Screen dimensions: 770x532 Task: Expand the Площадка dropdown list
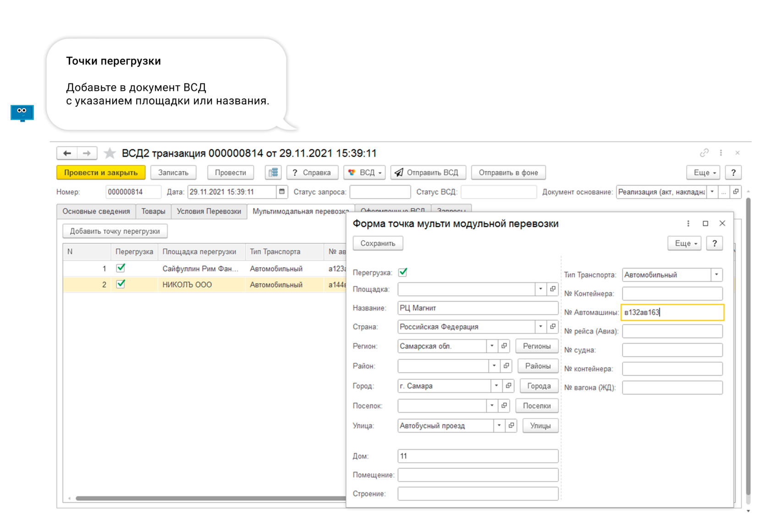coord(541,289)
